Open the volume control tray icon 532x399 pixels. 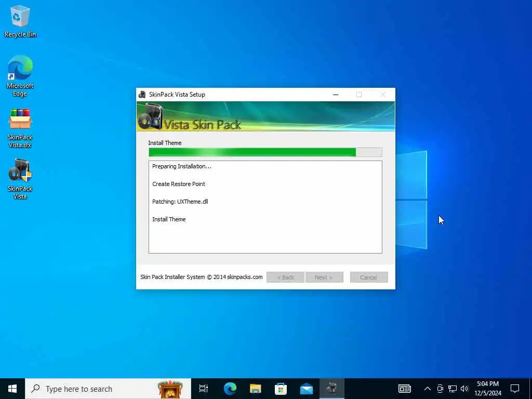click(464, 389)
